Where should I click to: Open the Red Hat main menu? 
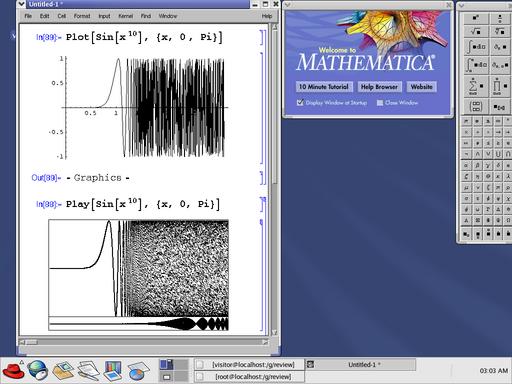pos(13,370)
